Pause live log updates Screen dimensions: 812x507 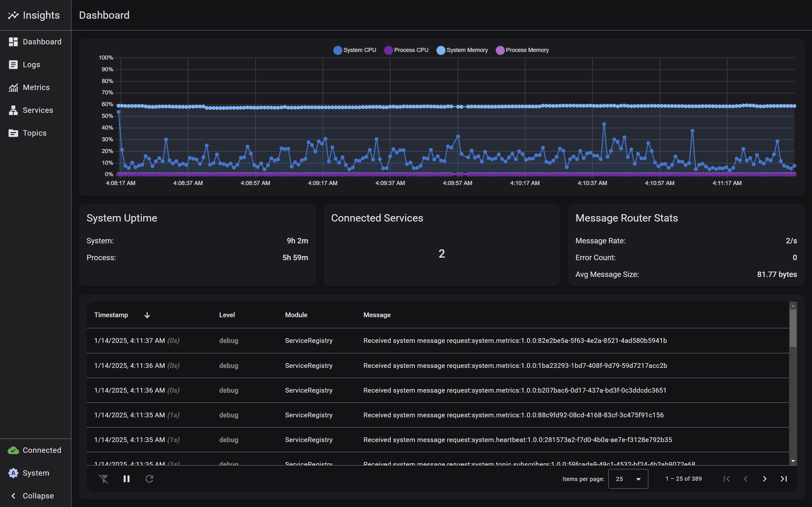tap(127, 479)
